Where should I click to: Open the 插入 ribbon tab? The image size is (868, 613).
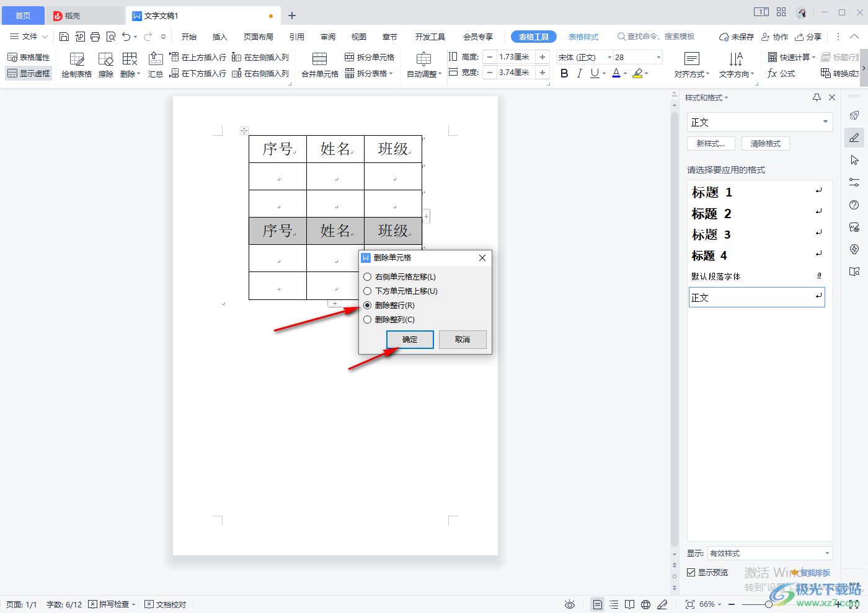click(220, 37)
